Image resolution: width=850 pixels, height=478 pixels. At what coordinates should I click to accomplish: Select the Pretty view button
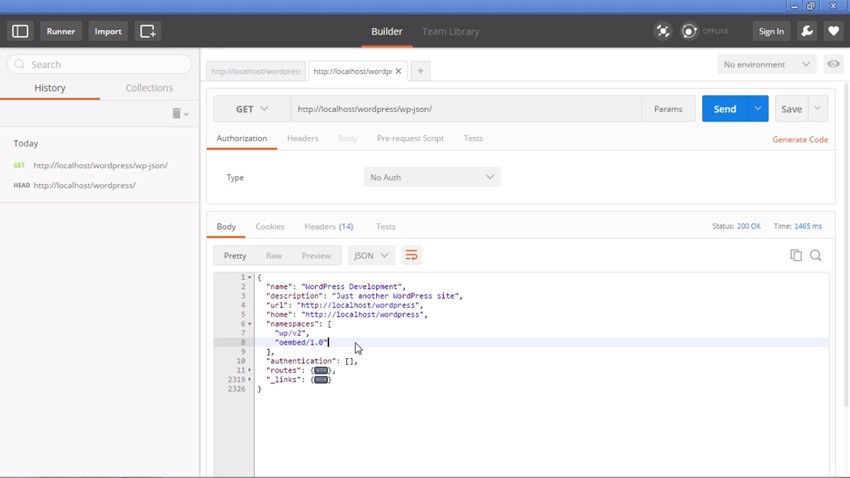click(x=235, y=255)
